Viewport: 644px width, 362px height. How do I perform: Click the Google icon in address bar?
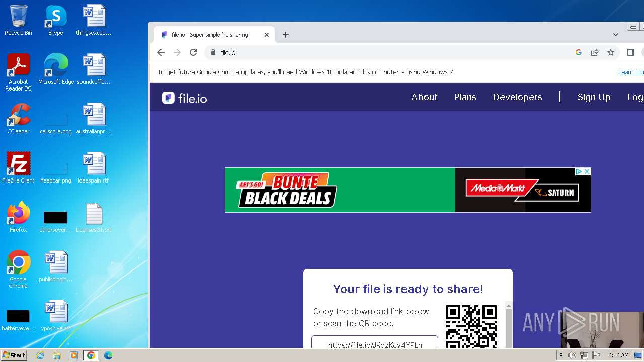point(579,52)
